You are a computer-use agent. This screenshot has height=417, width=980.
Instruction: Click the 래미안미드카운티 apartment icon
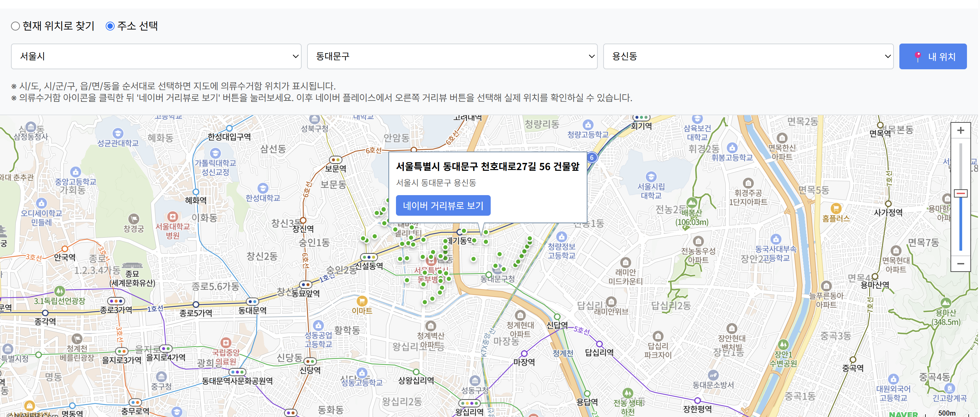tap(626, 262)
